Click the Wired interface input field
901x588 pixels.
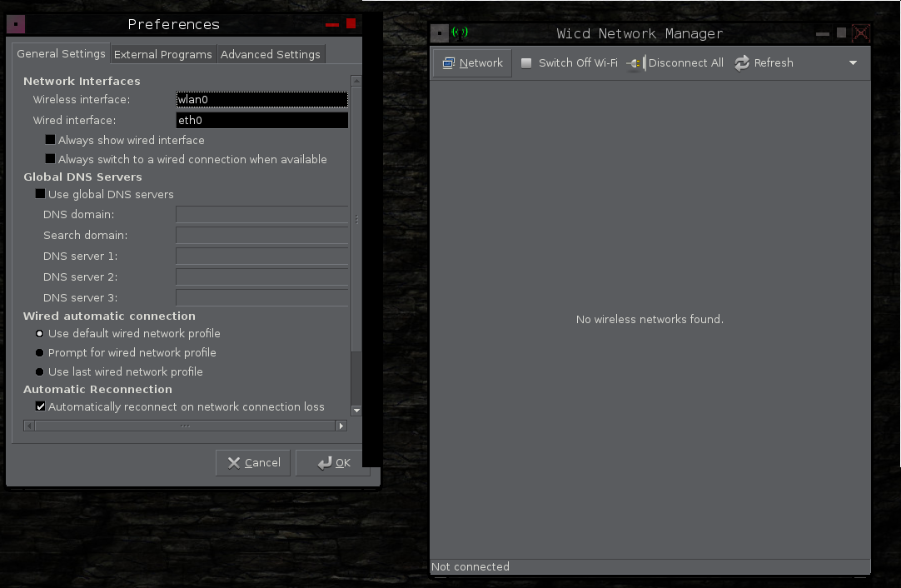tap(262, 120)
